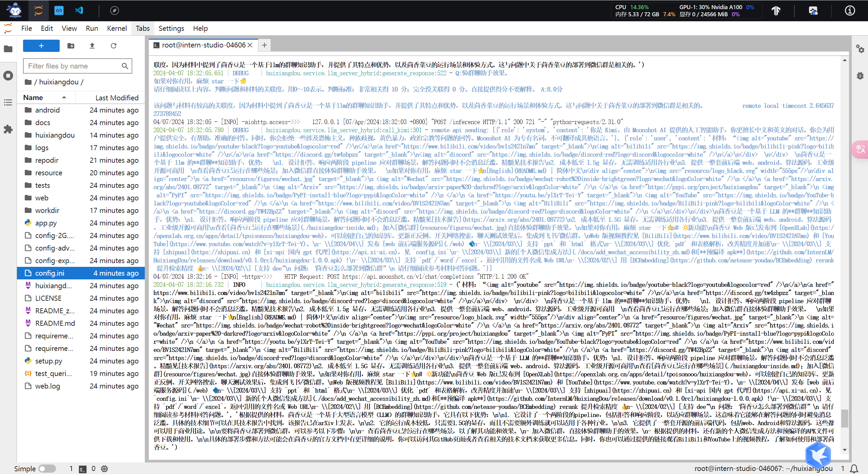Open the debugger bug panel on the right
Viewport: 868px width, 474px height.
(x=860, y=75)
